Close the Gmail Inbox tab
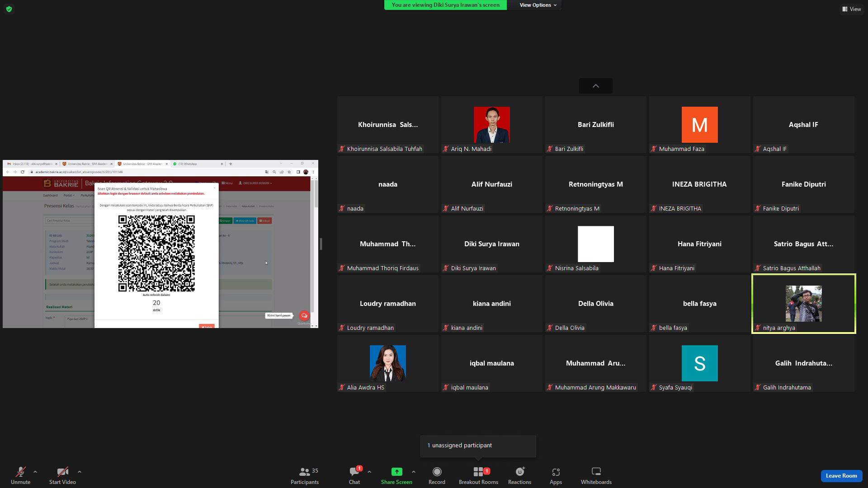Screen dimensions: 868x488 [x=56, y=164]
